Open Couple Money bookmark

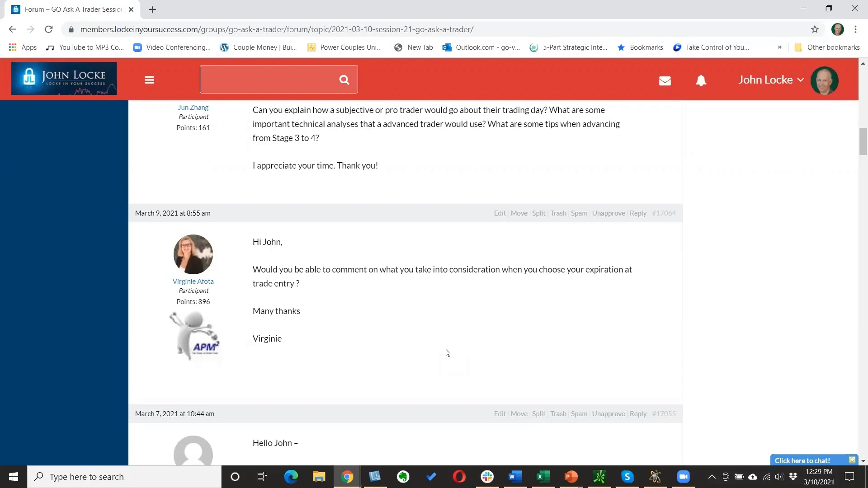pos(258,47)
